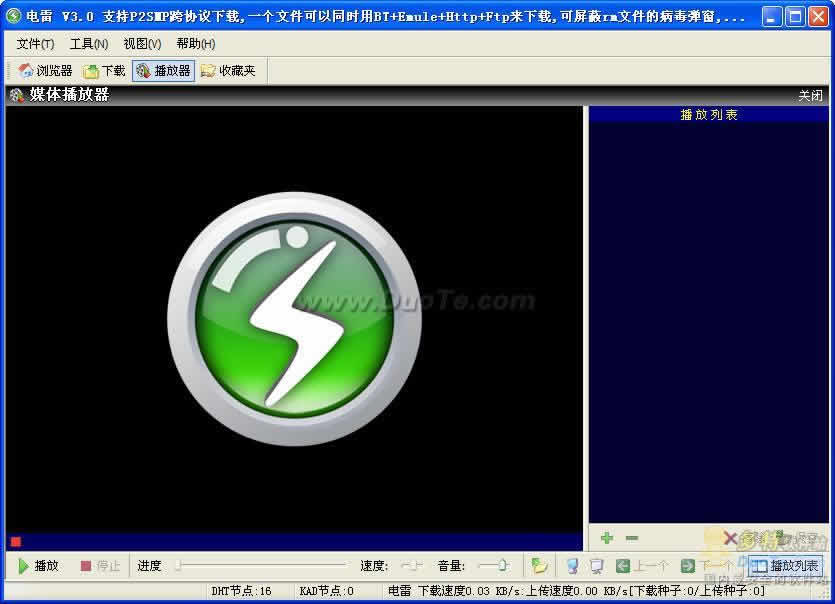
Task: Click the red X playlist icon
Action: click(730, 538)
